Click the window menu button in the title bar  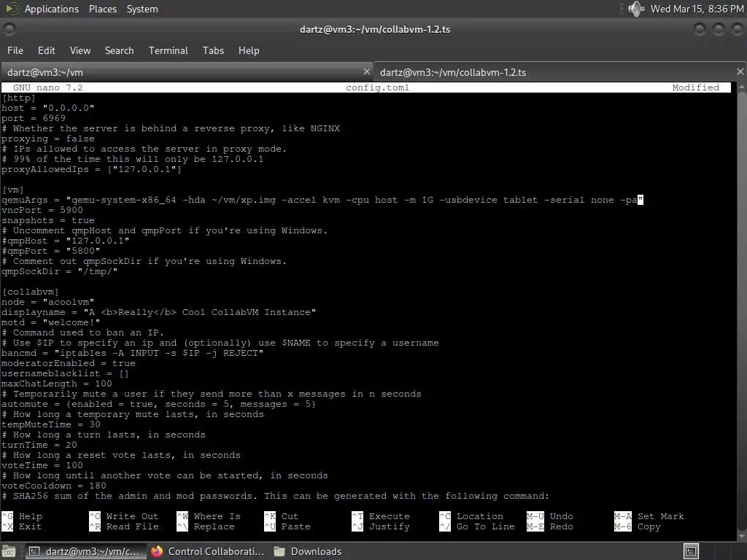pos(9,29)
